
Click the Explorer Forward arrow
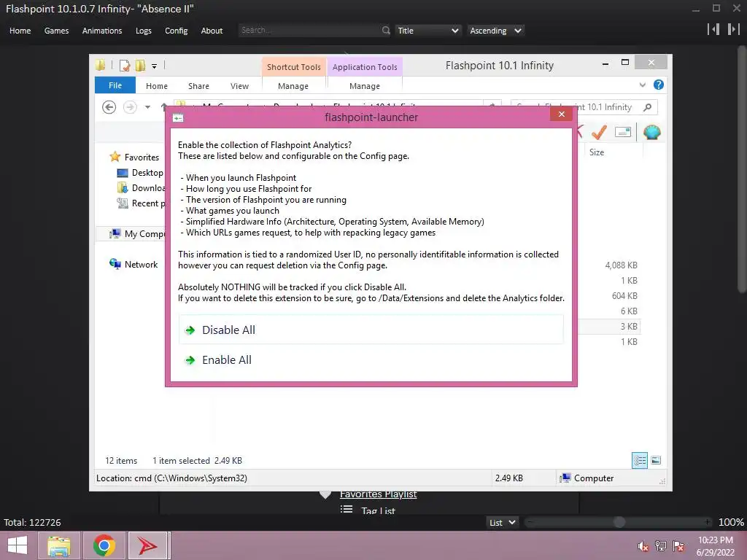(x=130, y=107)
